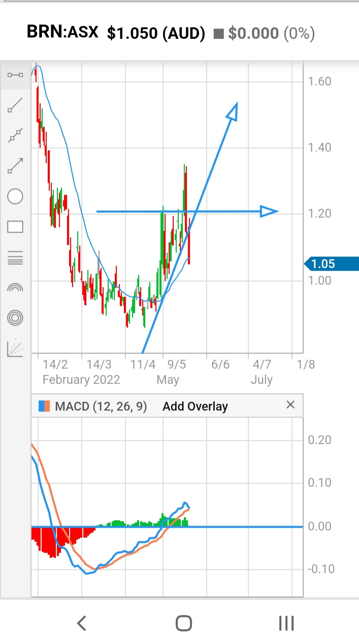Click the February 2022 axis label
The width and height of the screenshot is (359, 644).
(x=81, y=380)
